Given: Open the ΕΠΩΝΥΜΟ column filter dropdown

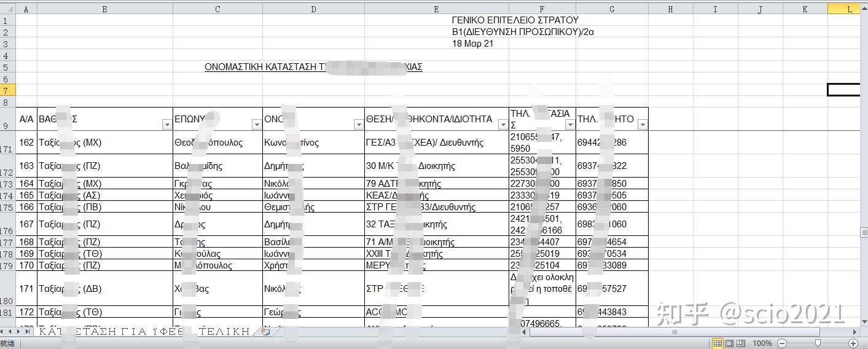Looking at the screenshot, I should click(x=256, y=125).
